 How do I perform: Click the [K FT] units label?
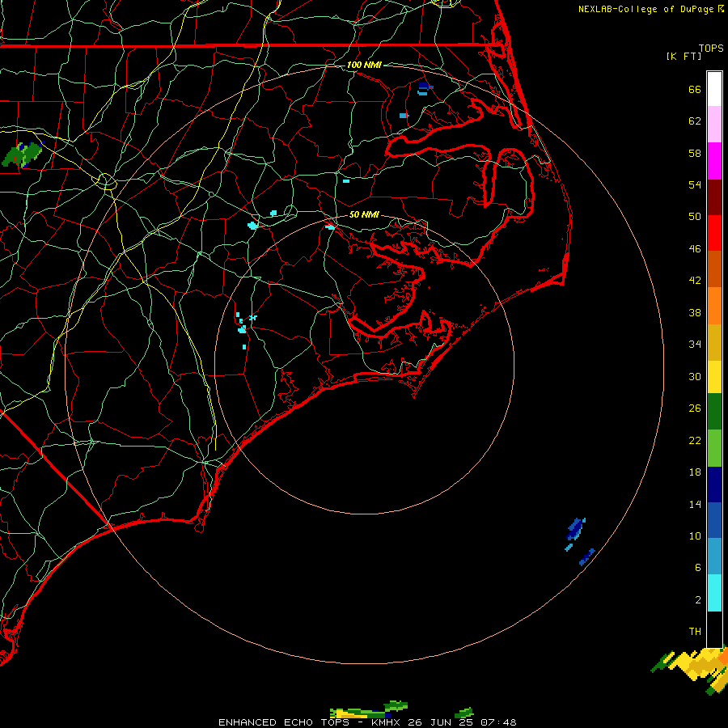click(684, 56)
